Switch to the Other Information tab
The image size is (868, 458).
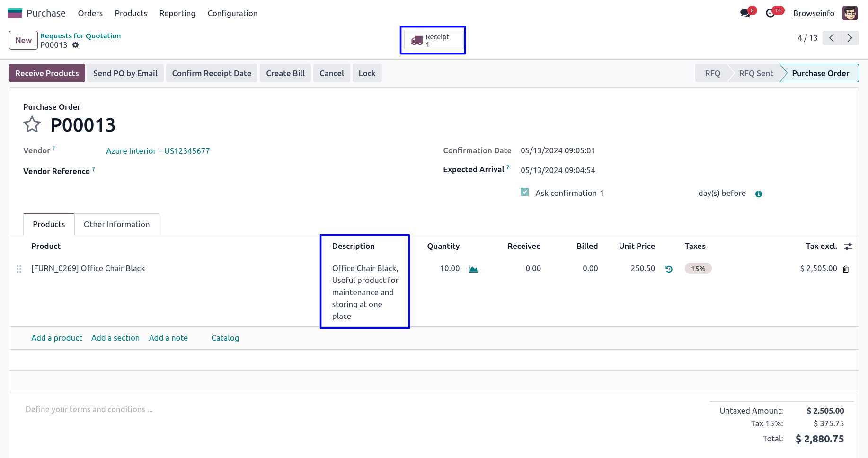(116, 224)
